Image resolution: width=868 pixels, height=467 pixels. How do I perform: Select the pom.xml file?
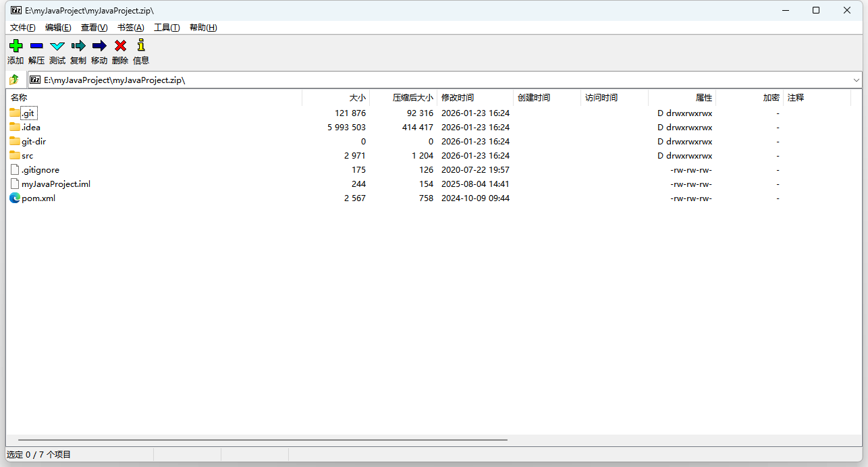click(38, 198)
